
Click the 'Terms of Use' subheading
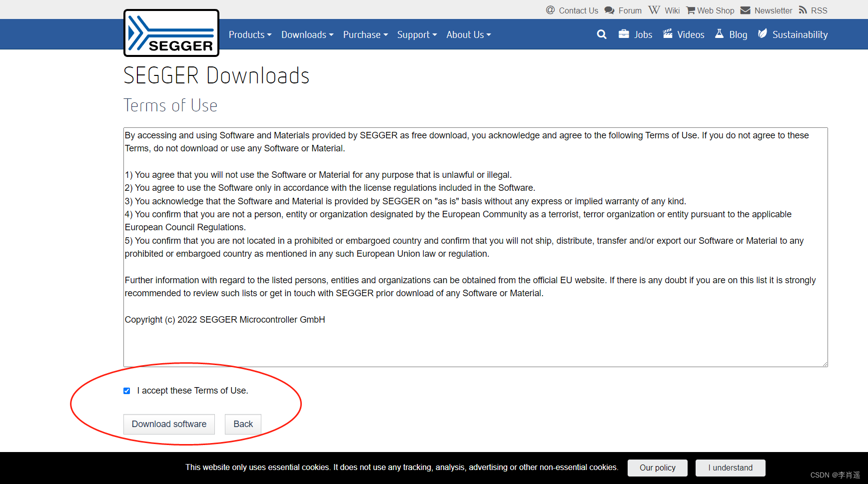click(x=170, y=105)
